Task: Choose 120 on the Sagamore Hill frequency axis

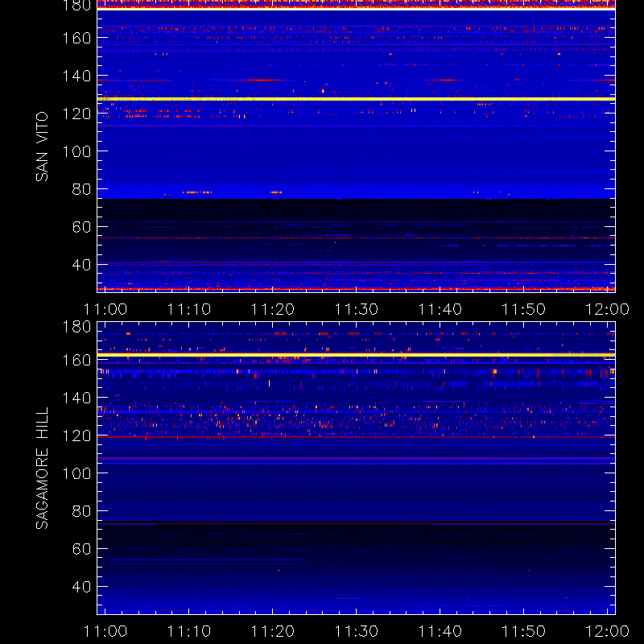Action: tap(76, 436)
